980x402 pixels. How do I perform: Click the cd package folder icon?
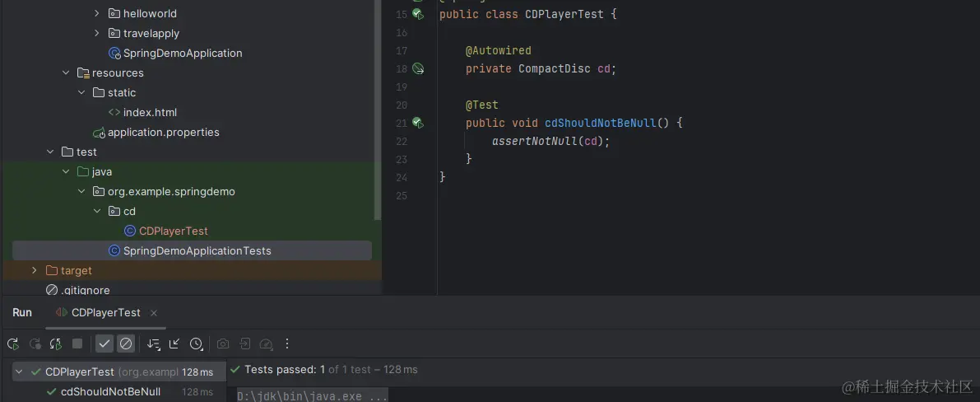pos(114,212)
